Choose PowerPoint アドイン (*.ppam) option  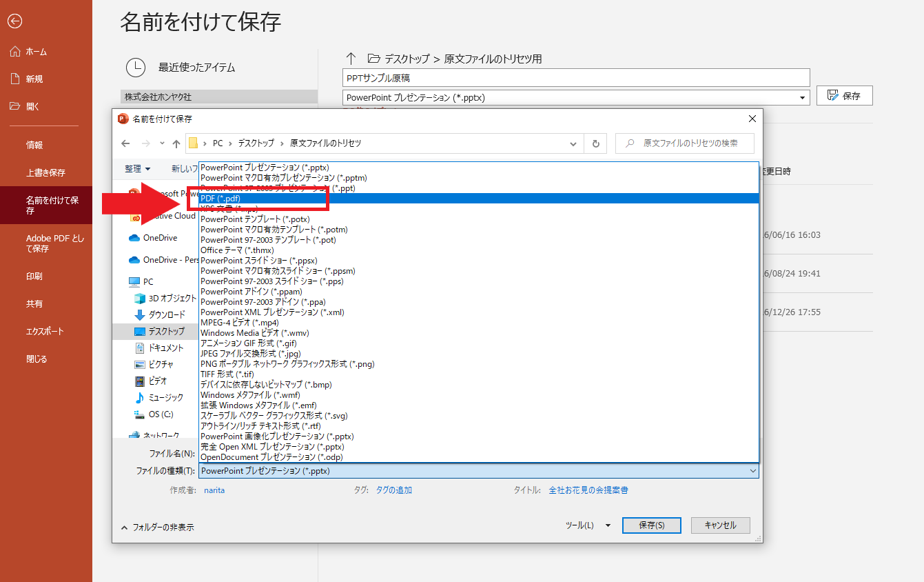coord(479,292)
